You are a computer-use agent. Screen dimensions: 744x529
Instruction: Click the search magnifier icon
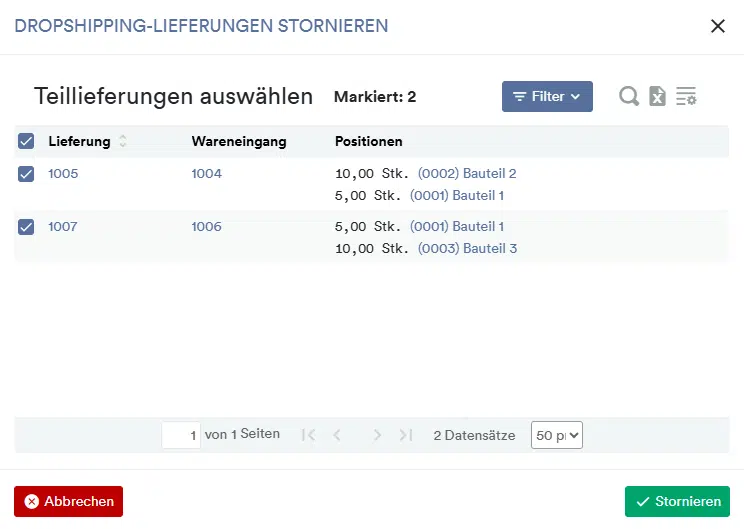tap(629, 96)
